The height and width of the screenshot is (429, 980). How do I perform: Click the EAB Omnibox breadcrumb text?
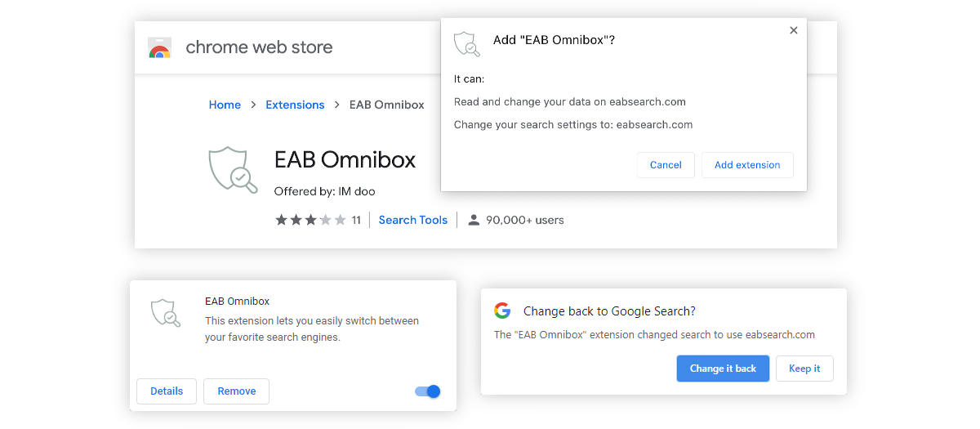pyautogui.click(x=387, y=105)
